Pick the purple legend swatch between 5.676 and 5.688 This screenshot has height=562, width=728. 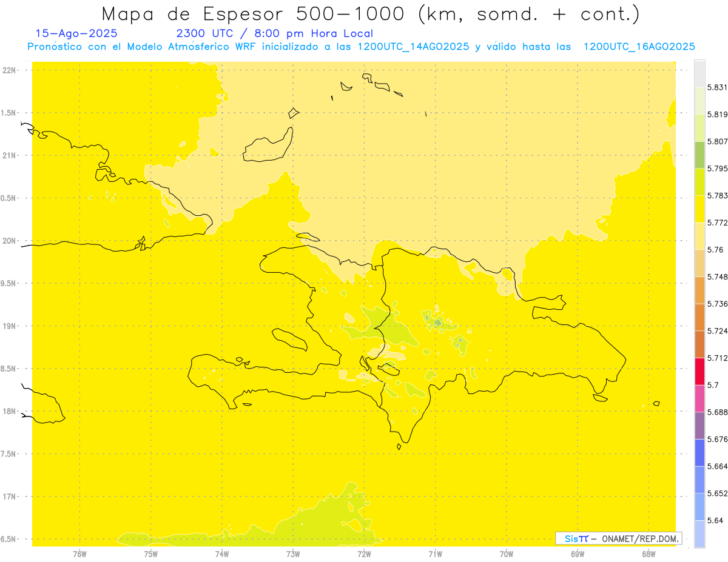click(x=699, y=426)
